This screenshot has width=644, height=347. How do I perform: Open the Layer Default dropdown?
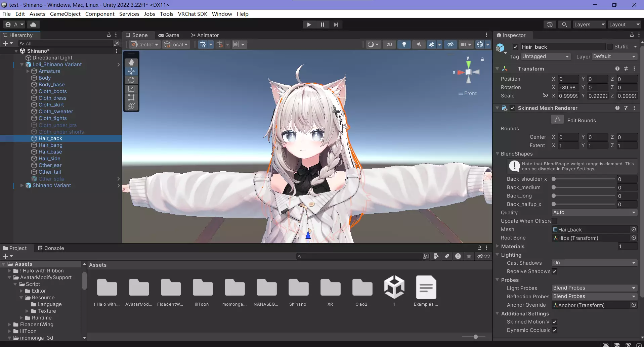tap(614, 56)
